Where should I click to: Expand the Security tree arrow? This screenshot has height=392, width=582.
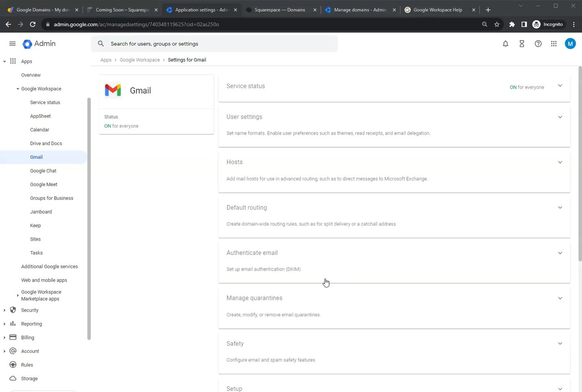pos(5,310)
